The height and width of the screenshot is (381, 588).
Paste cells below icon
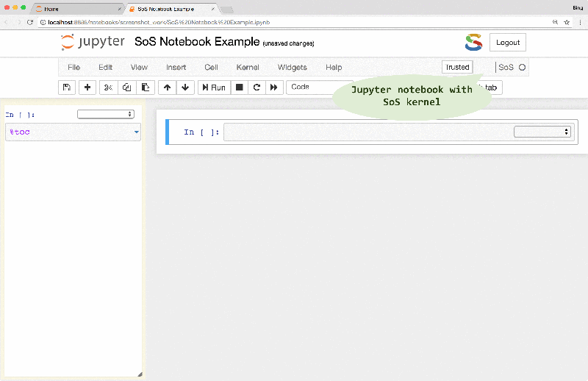(146, 88)
